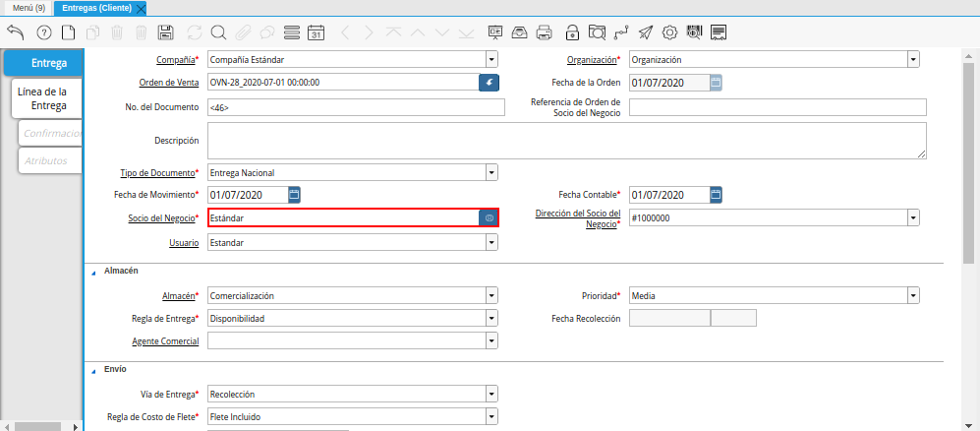
Task: Click the Save diskette icon in toolbar
Action: point(166,32)
